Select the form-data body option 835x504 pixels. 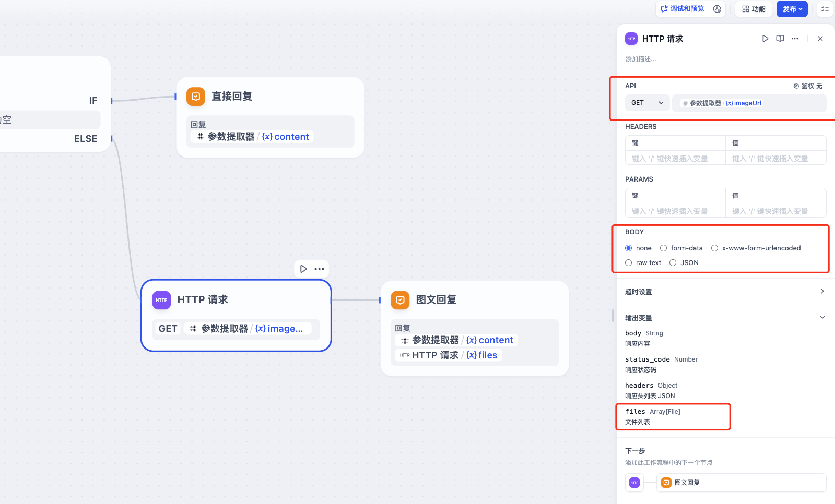coord(664,248)
